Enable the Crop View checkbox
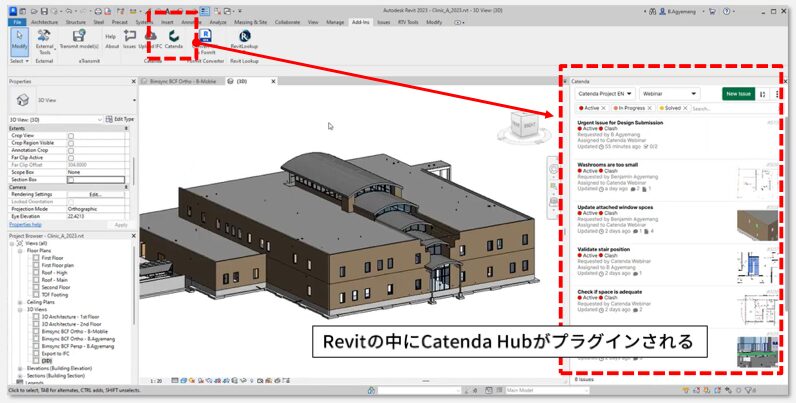This screenshot has height=403, width=796. click(70, 135)
